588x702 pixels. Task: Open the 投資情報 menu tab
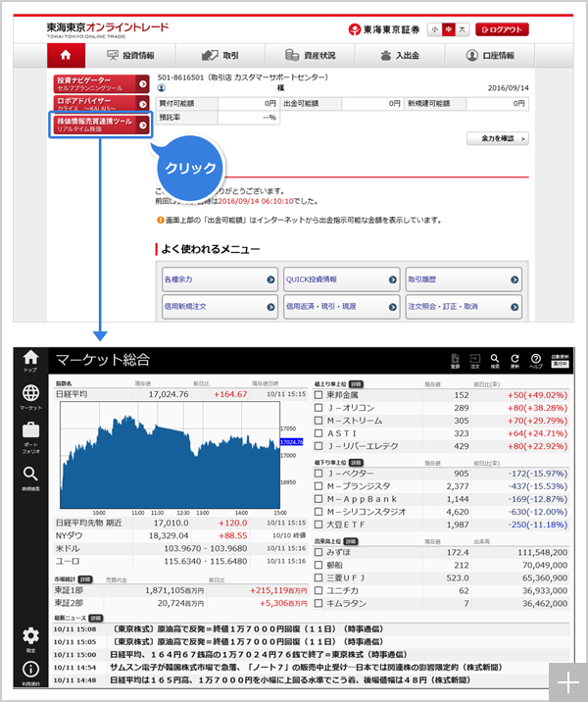(x=130, y=56)
